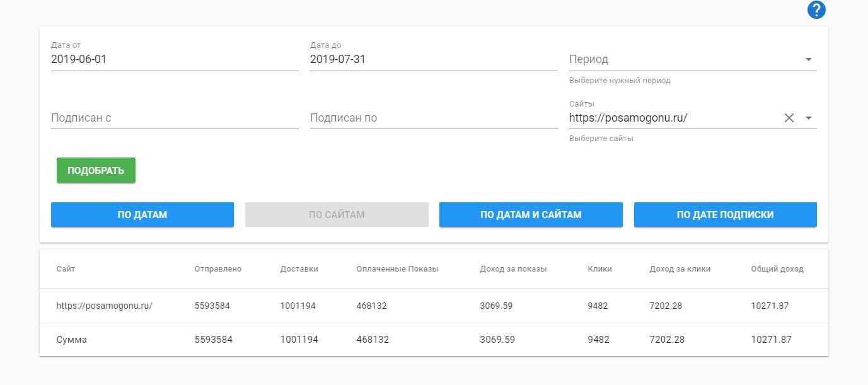Expand the Сайты dropdown arrow
This screenshot has height=385, width=868.
coord(808,118)
